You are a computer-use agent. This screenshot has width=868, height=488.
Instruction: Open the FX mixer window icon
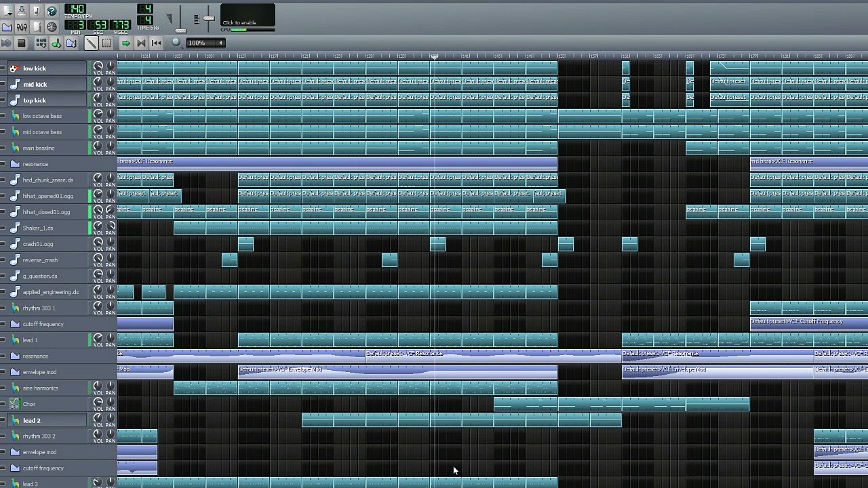(x=22, y=27)
